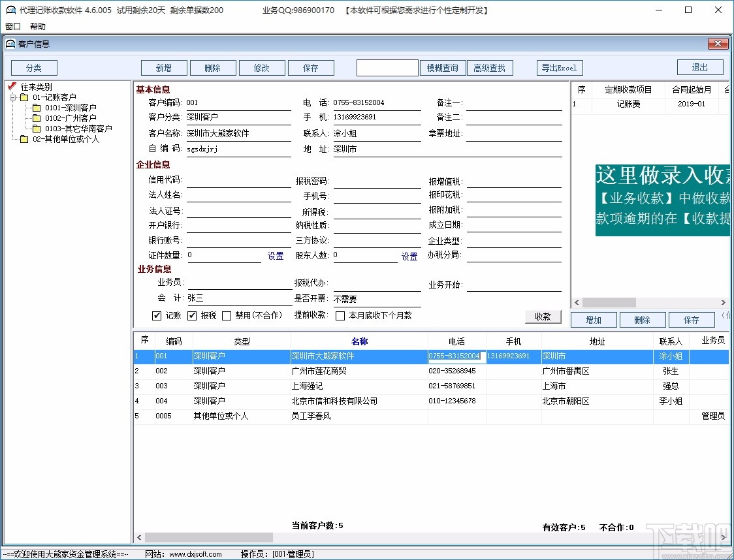This screenshot has width=734, height=560.
Task: Click 修改 to edit customer info
Action: [x=262, y=67]
